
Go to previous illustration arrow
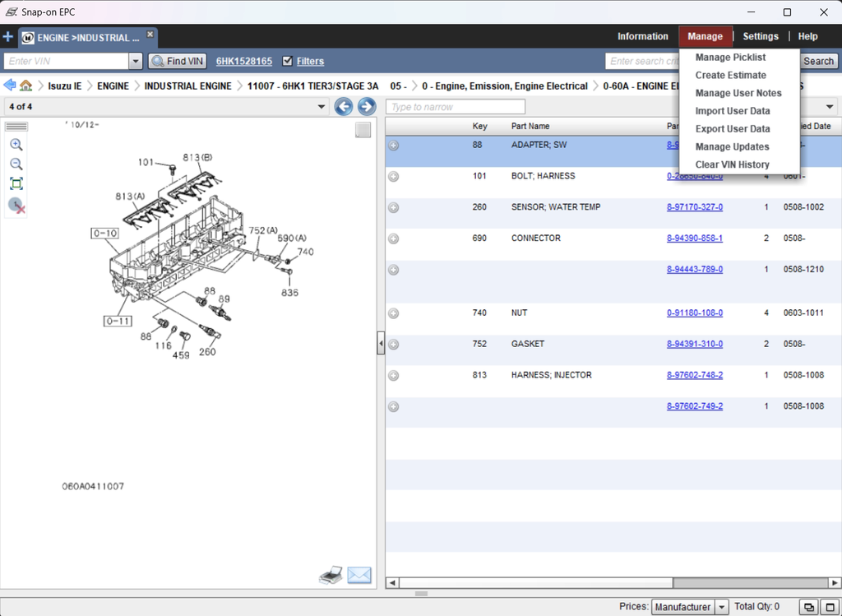click(344, 106)
